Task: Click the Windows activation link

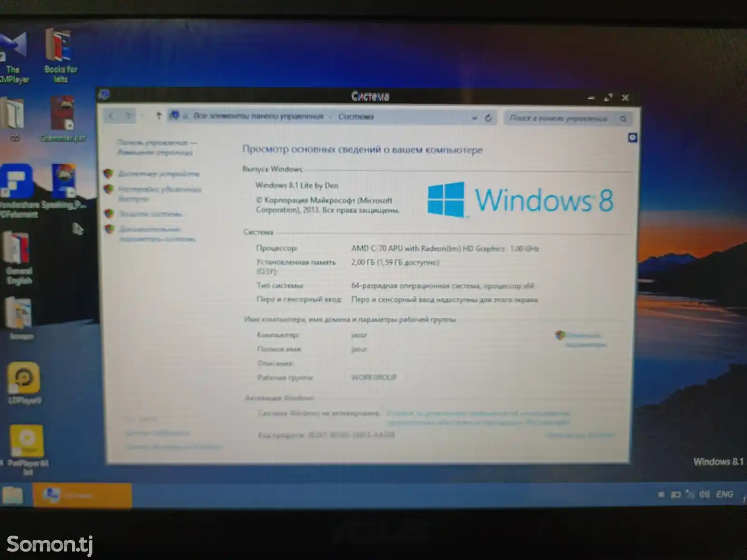Action: coord(580,435)
